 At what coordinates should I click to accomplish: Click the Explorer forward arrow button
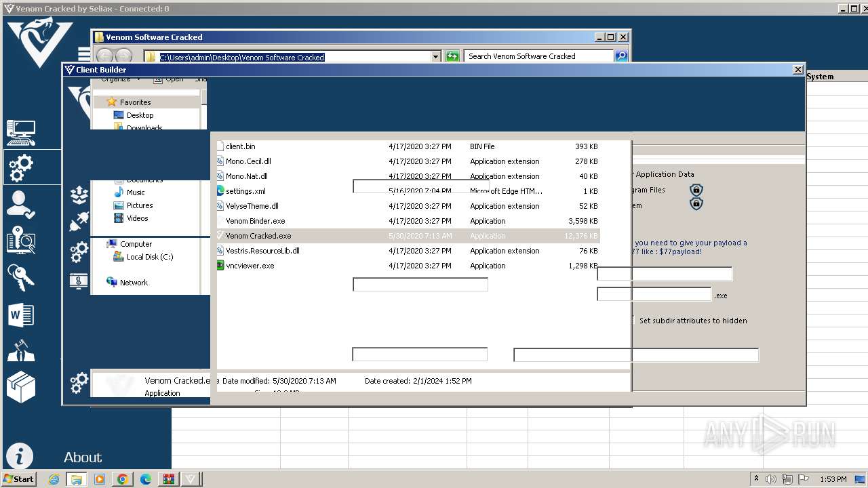click(x=123, y=56)
